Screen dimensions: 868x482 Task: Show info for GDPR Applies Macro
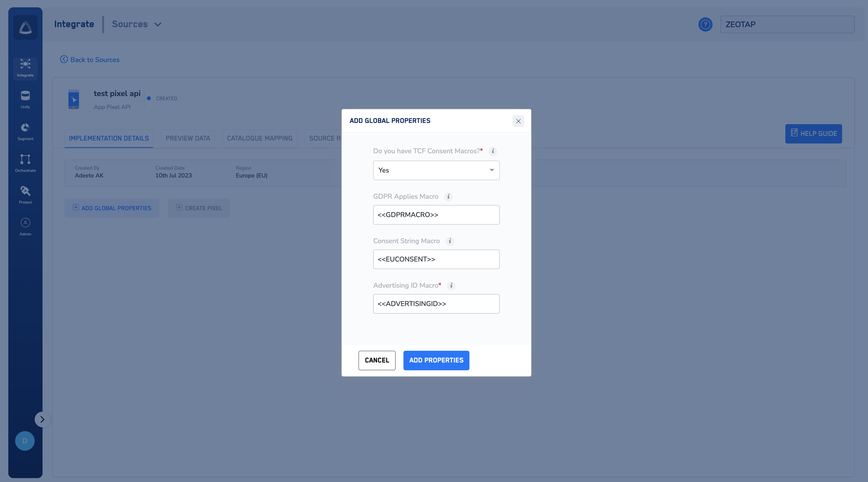[x=448, y=197]
